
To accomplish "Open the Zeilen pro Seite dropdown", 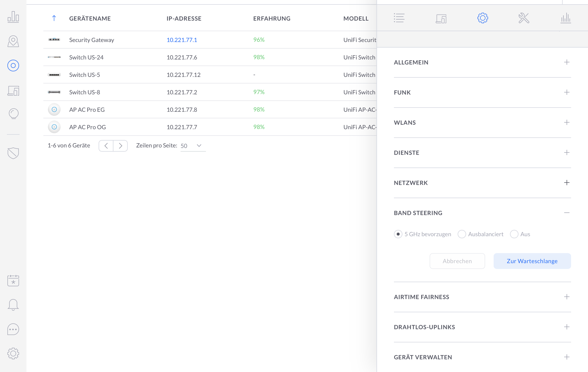I will click(193, 146).
